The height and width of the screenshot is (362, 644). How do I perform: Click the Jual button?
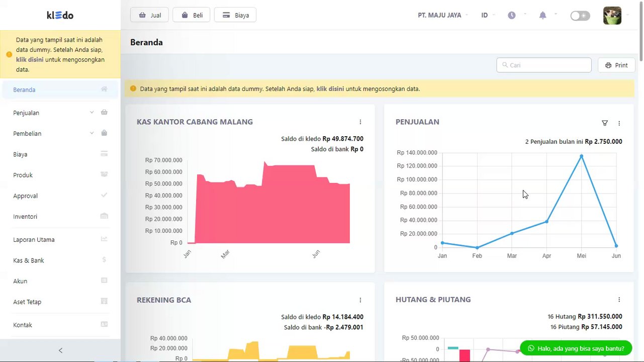tap(149, 15)
